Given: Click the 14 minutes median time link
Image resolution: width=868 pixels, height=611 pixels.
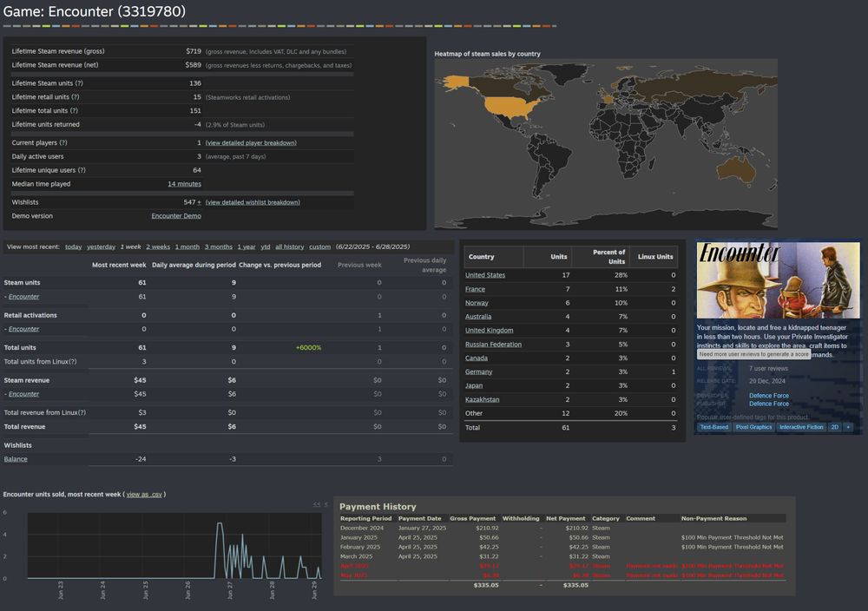Looking at the screenshot, I should tap(184, 184).
